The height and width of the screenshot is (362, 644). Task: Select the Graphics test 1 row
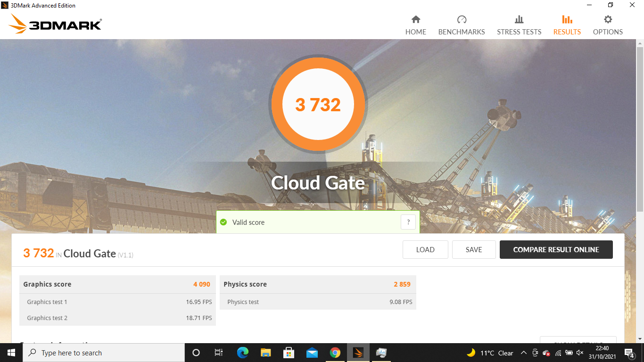117,302
